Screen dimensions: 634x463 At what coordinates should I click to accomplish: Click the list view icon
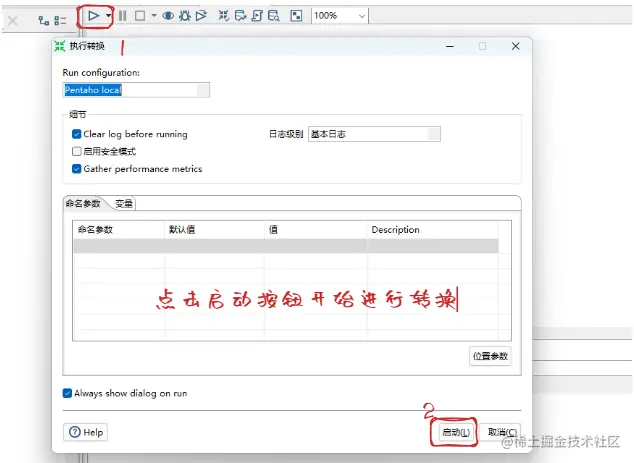tap(60, 20)
